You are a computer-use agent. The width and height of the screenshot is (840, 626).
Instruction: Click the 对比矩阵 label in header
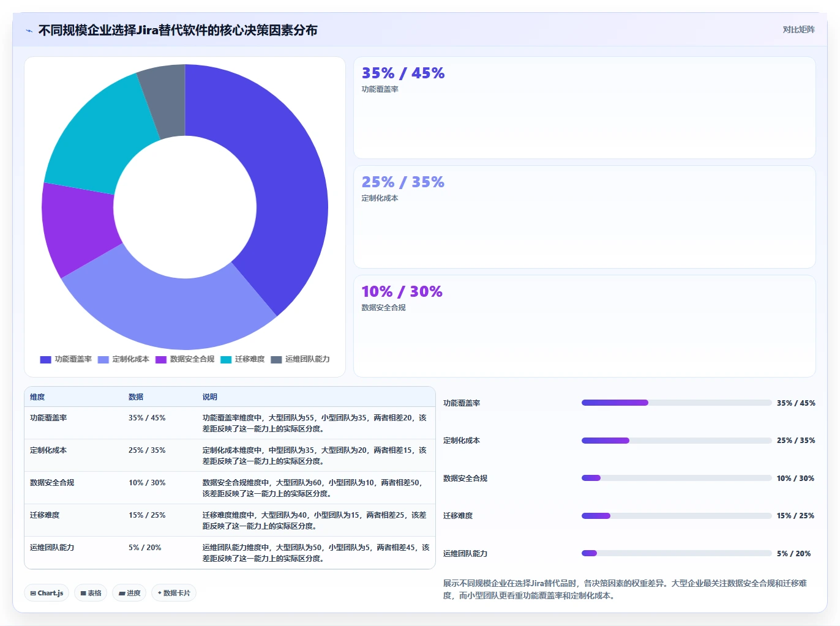(798, 29)
